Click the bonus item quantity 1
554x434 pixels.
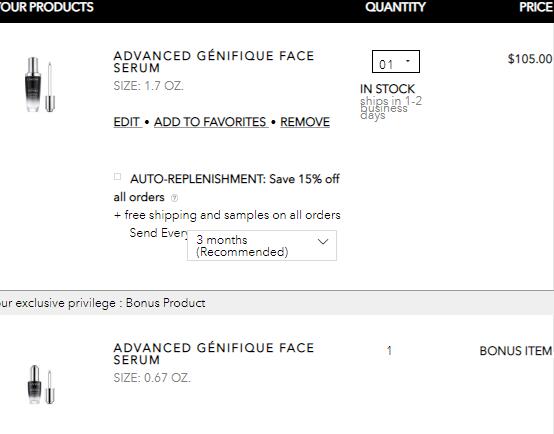[389, 351]
